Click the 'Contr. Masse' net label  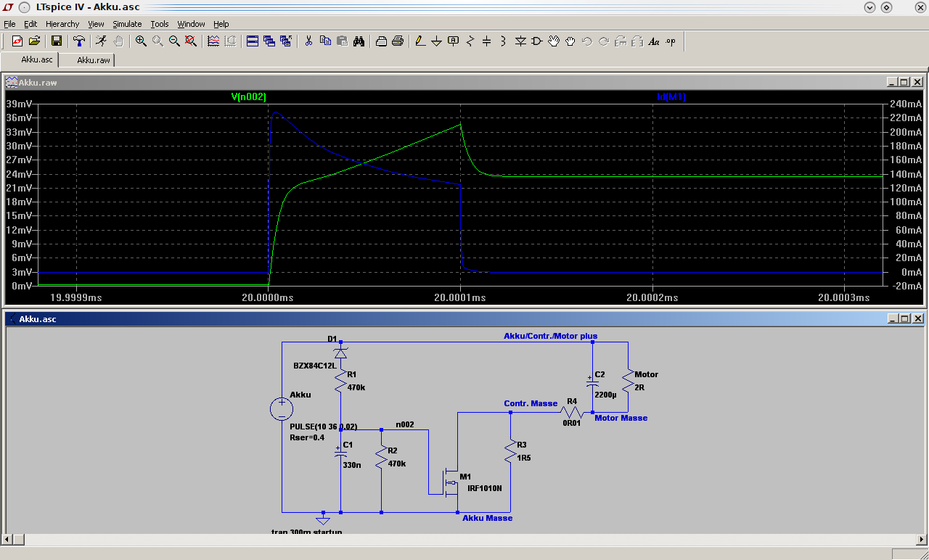tap(531, 403)
